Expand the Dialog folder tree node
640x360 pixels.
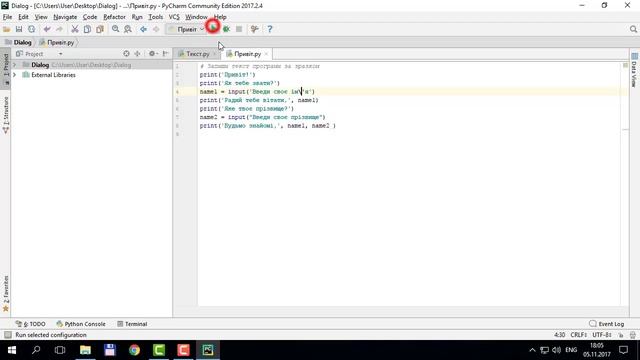coord(15,65)
